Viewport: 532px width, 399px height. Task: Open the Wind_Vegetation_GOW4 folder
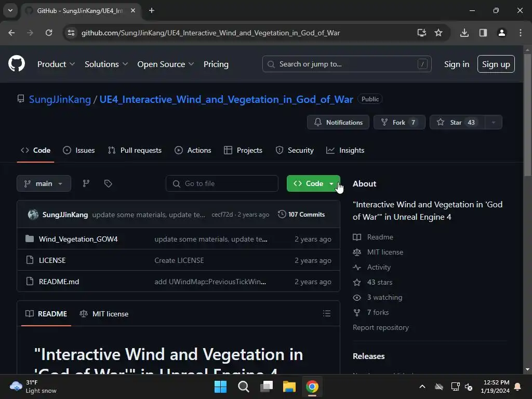(78, 239)
